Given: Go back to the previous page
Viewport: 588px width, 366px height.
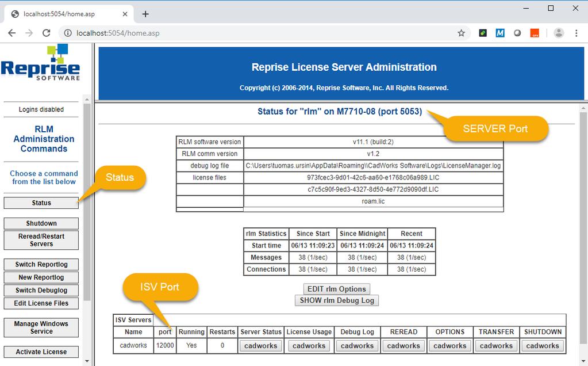Looking at the screenshot, I should (x=11, y=33).
